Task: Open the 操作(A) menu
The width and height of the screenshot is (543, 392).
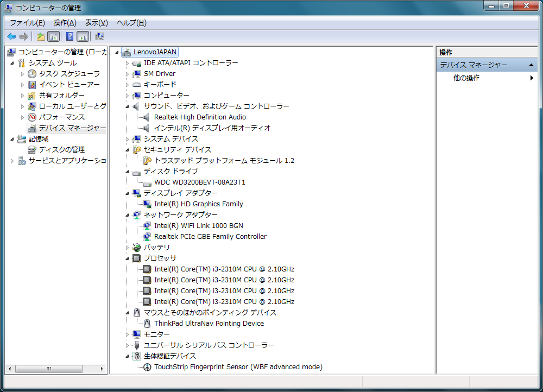Action: [x=65, y=23]
